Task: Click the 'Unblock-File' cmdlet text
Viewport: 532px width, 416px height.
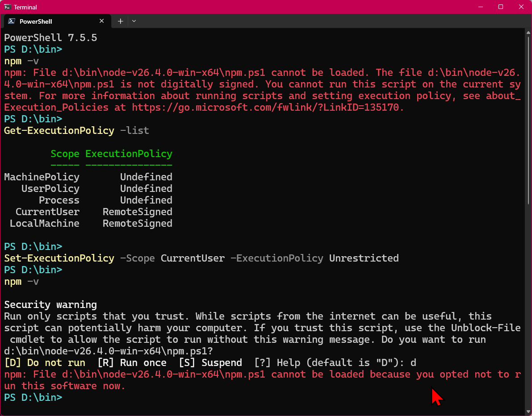Action: coord(486,328)
